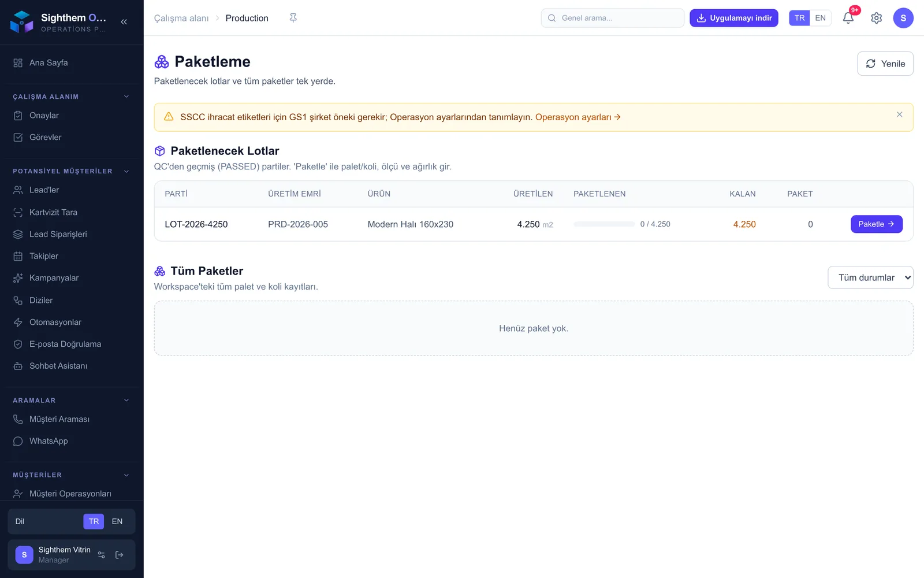Open the notifications bell

[848, 18]
